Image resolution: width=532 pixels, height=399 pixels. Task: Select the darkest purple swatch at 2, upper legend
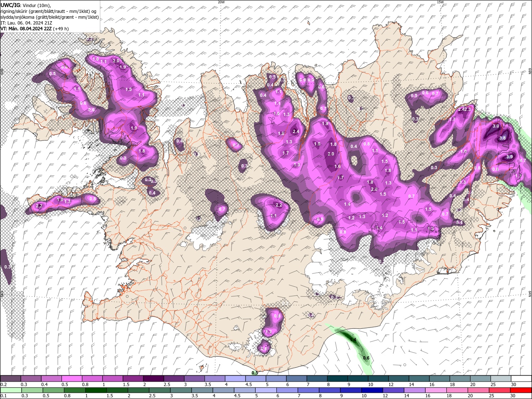click(x=153, y=379)
